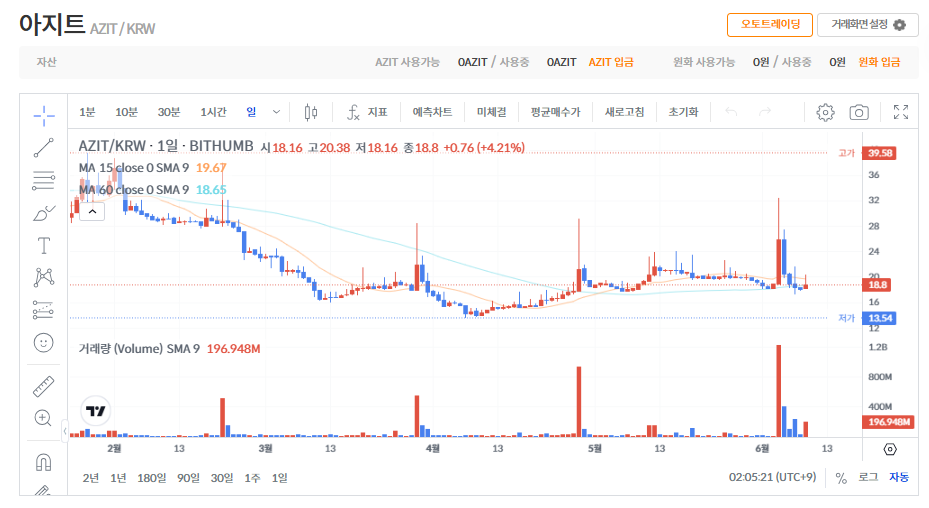Click the current price label 18.8
The image size is (929, 508).
click(x=877, y=285)
